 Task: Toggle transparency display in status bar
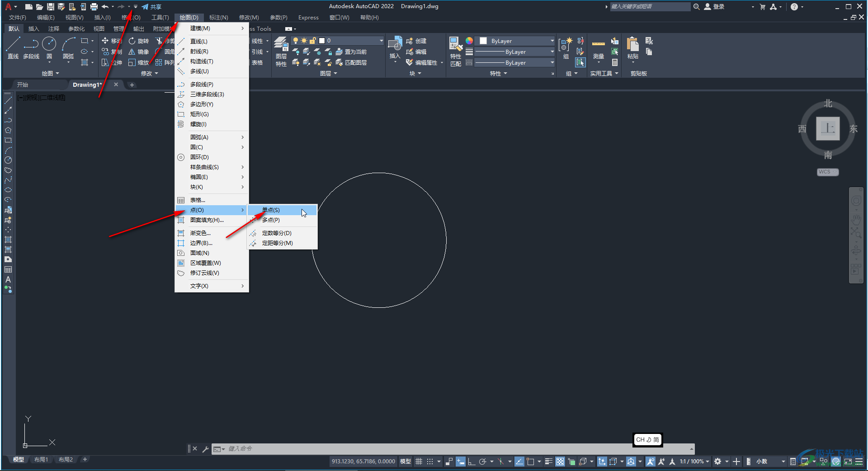point(560,462)
